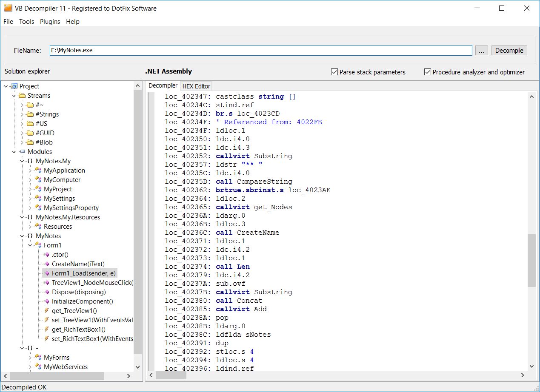Switch to the Decompiler tab
The width and height of the screenshot is (540, 392).
point(163,85)
